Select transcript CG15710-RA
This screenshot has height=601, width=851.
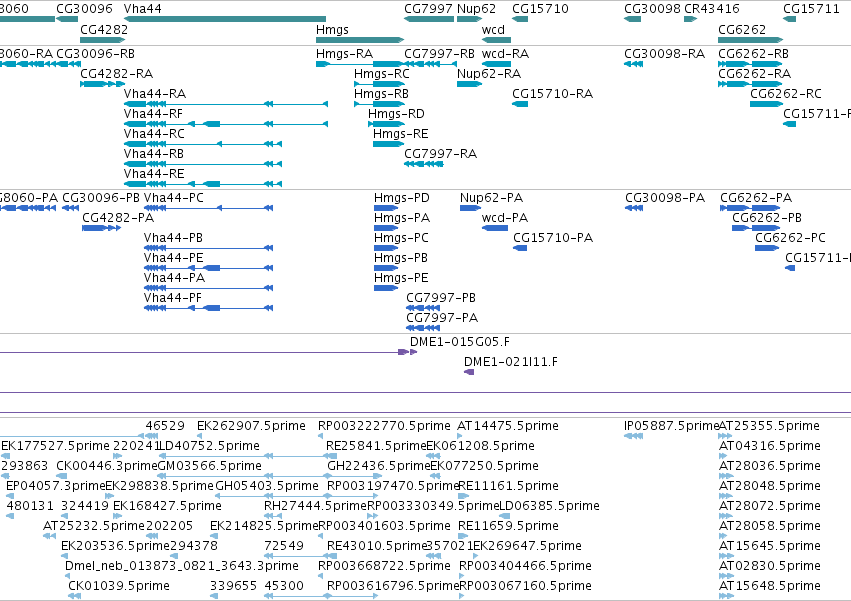(552, 94)
